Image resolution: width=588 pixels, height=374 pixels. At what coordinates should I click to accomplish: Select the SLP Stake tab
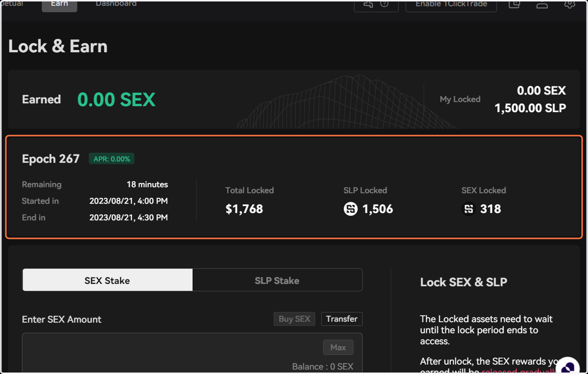pos(277,280)
